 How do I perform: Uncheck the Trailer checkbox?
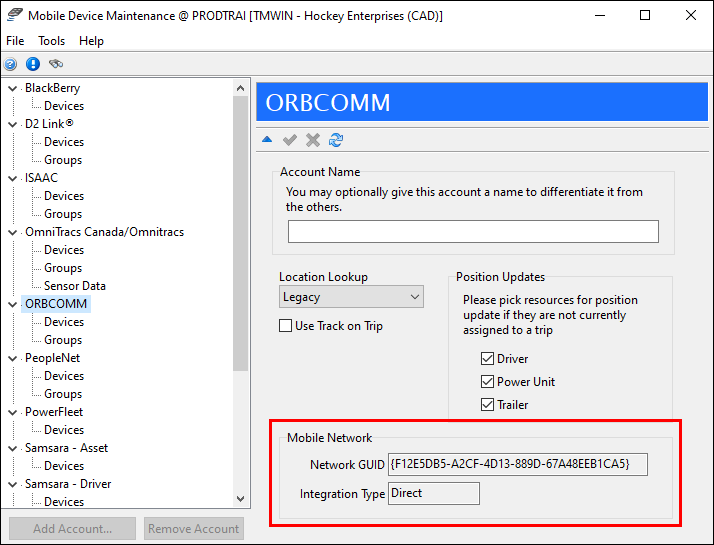click(487, 404)
